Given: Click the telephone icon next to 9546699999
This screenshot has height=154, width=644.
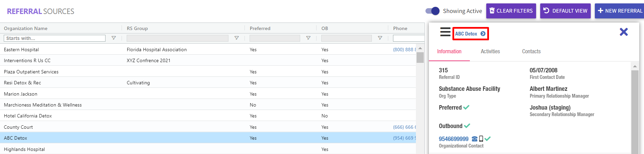Looking at the screenshot, I should click(x=475, y=139).
